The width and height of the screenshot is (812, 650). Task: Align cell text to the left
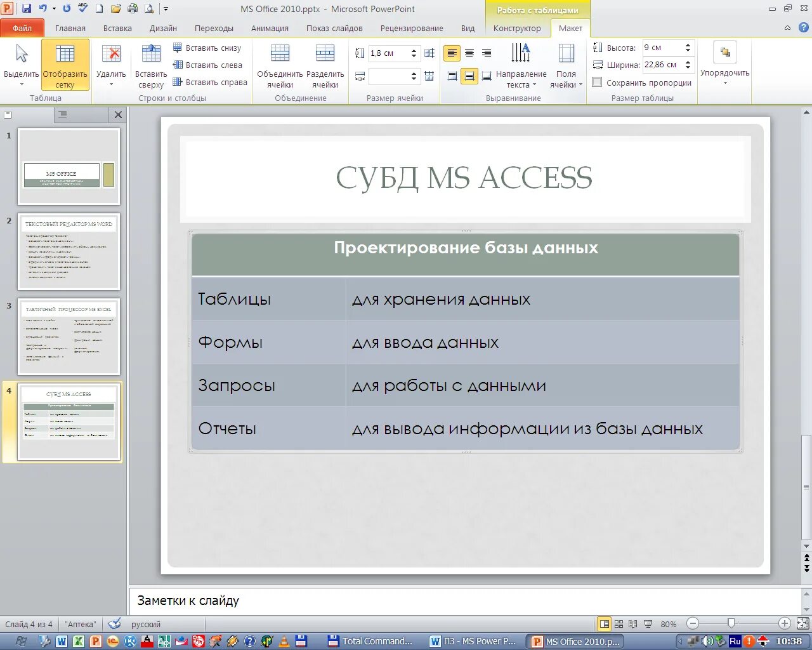(x=452, y=53)
